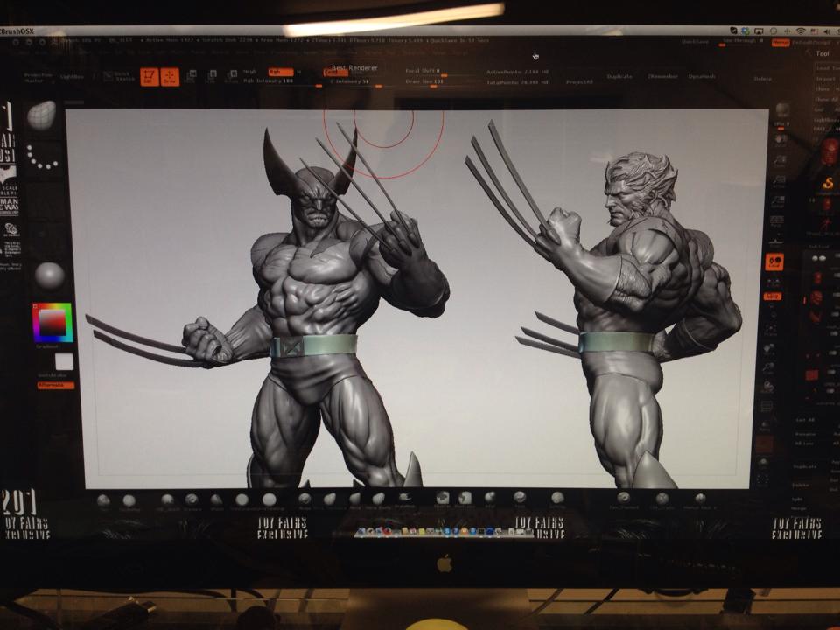The width and height of the screenshot is (840, 630).
Task: Toggle the orange Zadd sculpt mode
Action: (x=335, y=73)
